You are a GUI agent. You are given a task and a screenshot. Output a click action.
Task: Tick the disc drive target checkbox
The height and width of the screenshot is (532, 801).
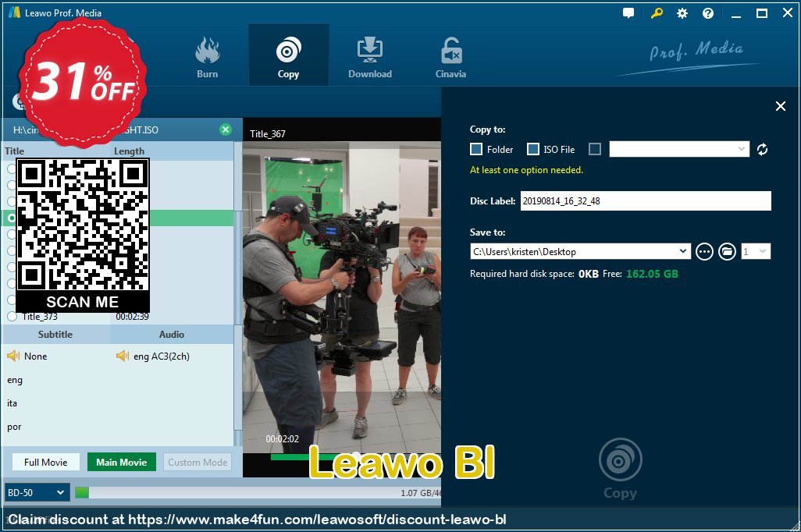click(595, 149)
